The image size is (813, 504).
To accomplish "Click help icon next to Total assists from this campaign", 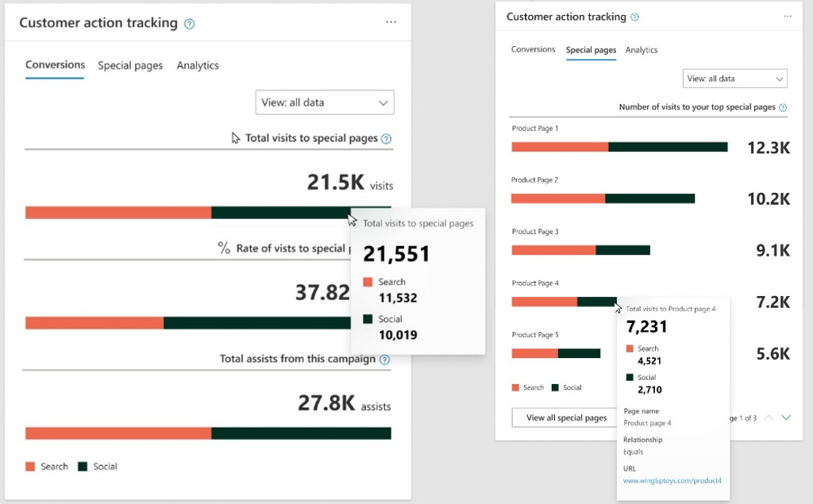I will tap(384, 359).
